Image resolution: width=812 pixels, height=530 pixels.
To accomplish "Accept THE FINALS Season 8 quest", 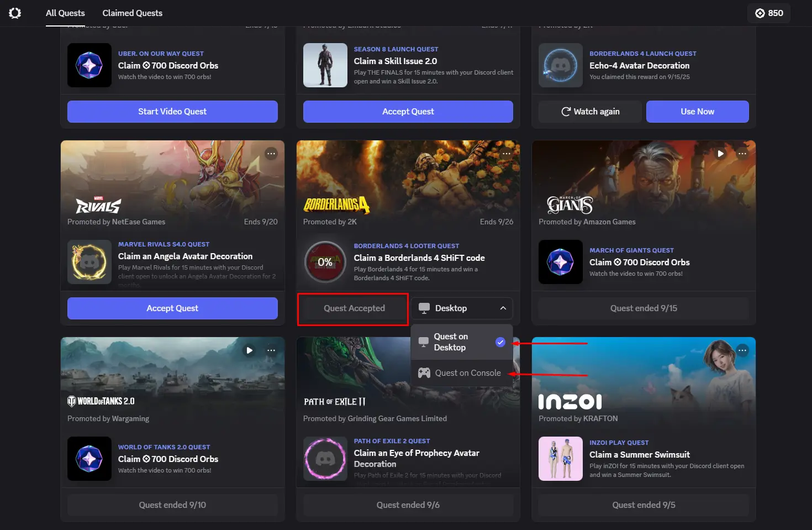I will coord(408,112).
